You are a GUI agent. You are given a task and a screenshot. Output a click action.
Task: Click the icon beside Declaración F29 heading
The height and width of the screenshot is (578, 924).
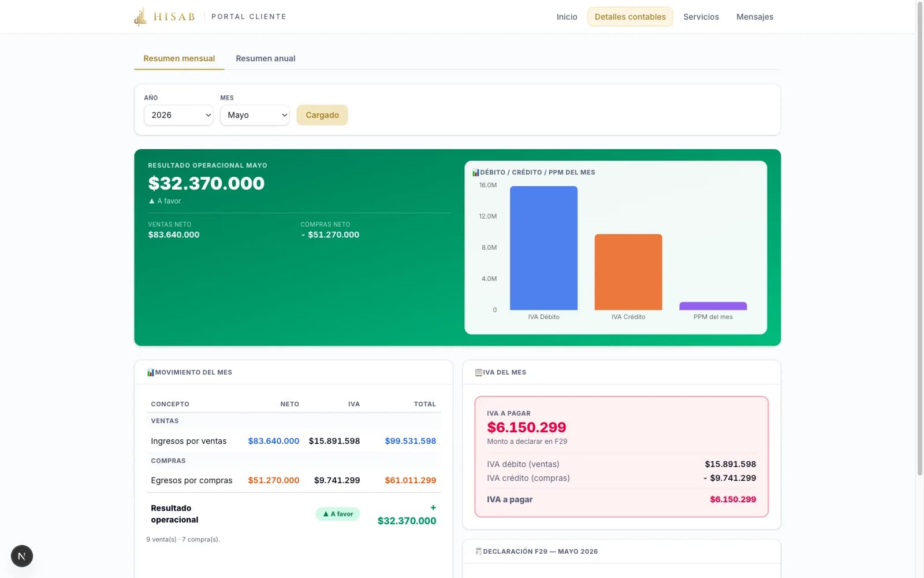tap(478, 551)
